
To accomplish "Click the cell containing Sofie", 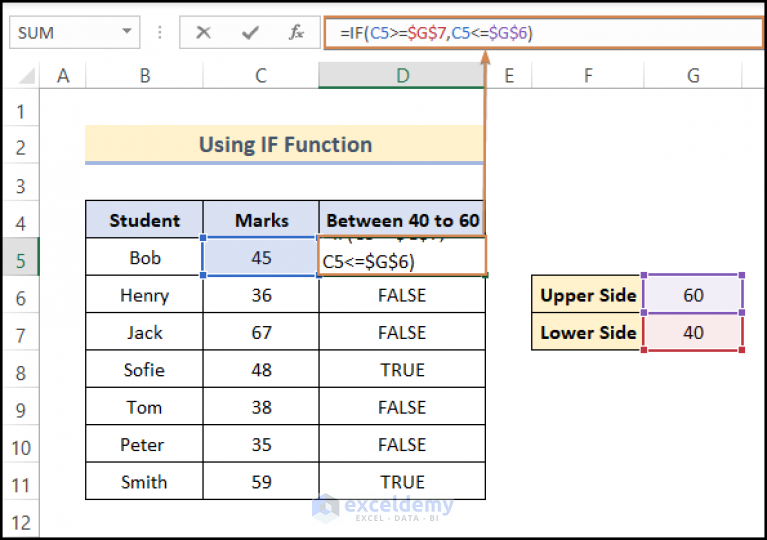I will click(x=144, y=370).
